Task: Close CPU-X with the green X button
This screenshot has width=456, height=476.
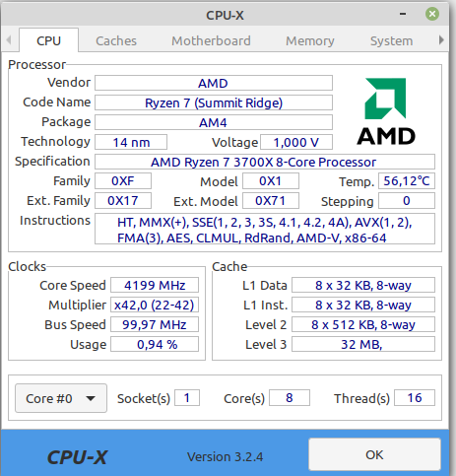Action: [432, 14]
